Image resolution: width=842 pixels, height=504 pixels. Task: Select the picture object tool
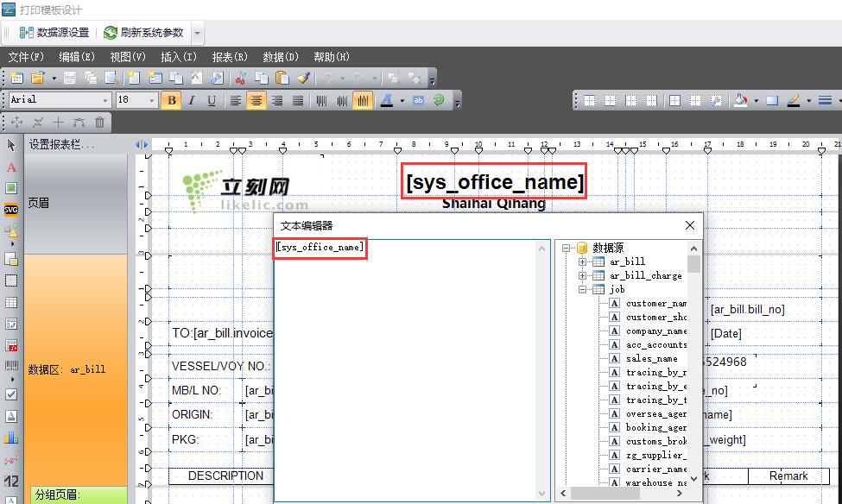click(11, 188)
